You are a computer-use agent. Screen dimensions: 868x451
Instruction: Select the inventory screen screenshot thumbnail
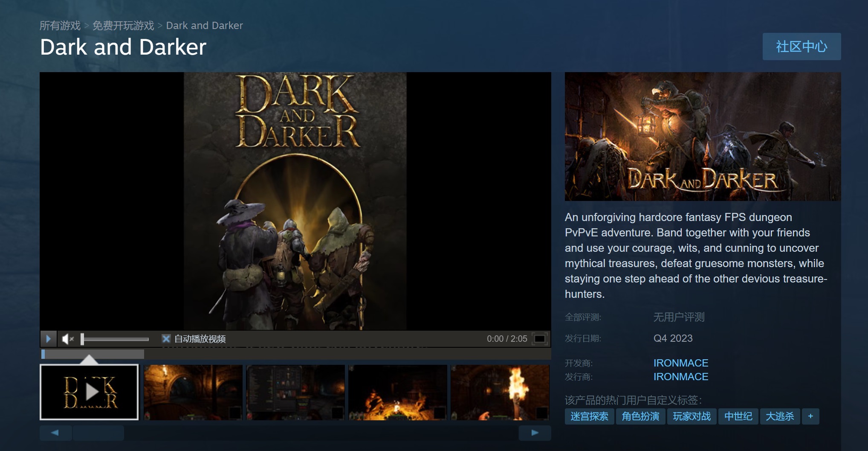coord(295,392)
